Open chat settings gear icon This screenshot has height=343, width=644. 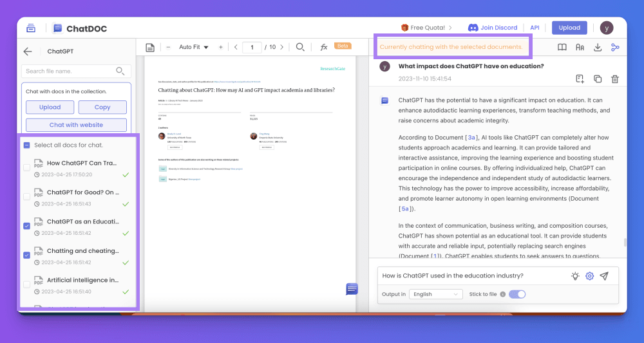point(589,276)
